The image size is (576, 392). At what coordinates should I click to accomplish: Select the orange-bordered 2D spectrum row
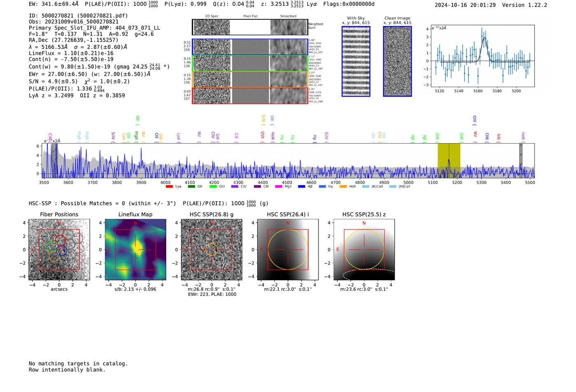250,79
